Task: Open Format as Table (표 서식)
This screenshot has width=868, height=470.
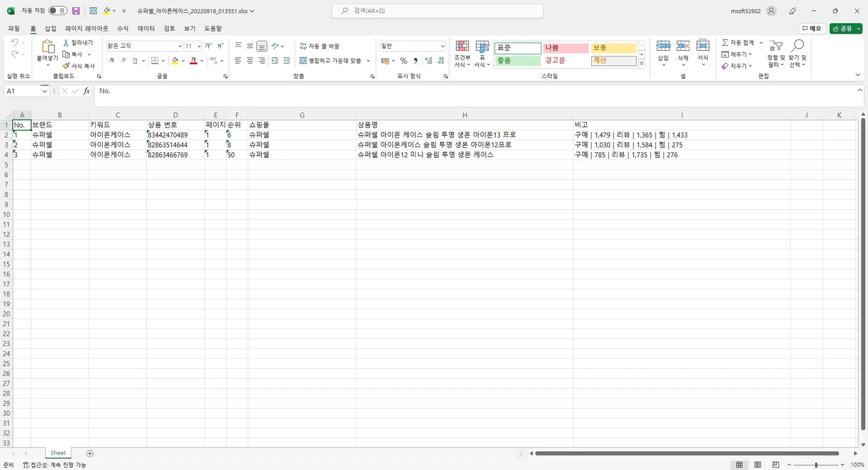Action: coord(483,54)
